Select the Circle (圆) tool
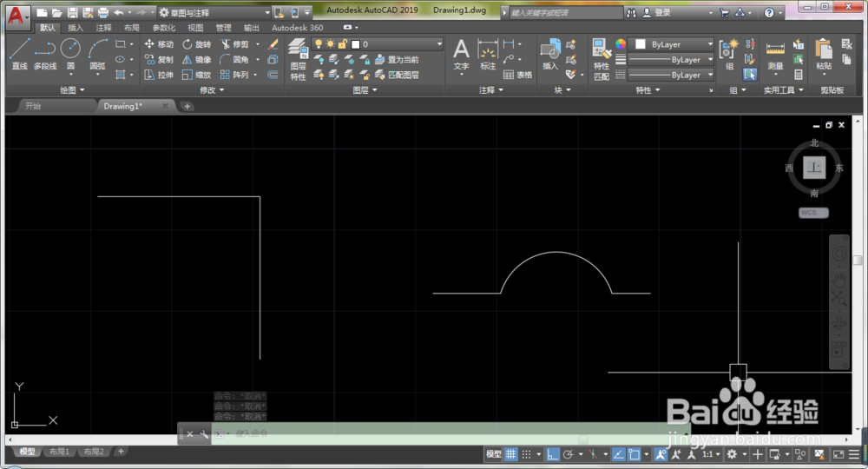The width and height of the screenshot is (868, 469). 70,54
